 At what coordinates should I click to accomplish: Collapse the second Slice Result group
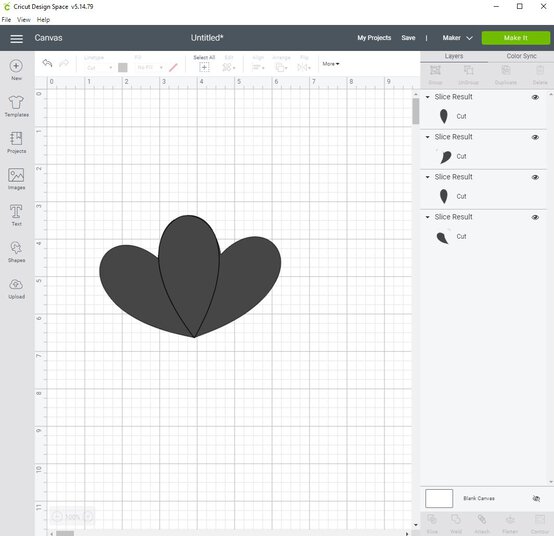[428, 137]
